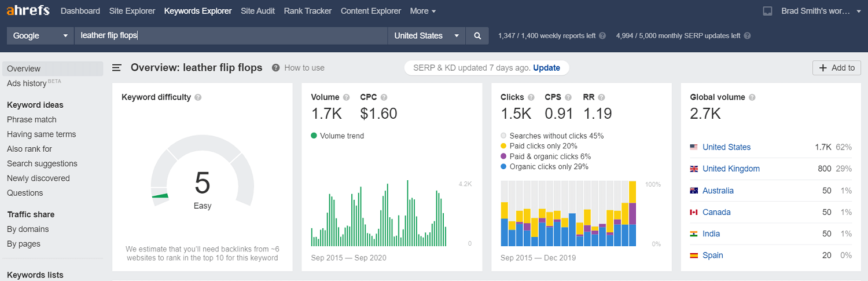The width and height of the screenshot is (868, 281).
Task: Click the keyword field with leather flip flops
Action: [x=231, y=35]
